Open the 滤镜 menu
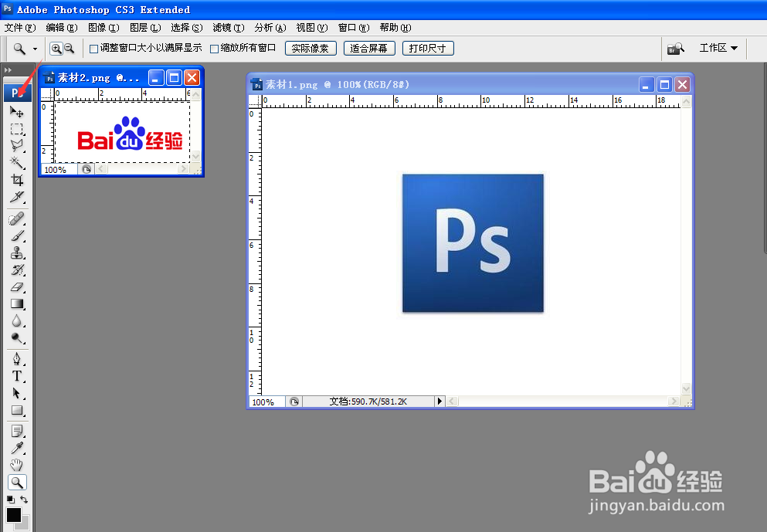Image resolution: width=767 pixels, height=532 pixels. [x=228, y=28]
